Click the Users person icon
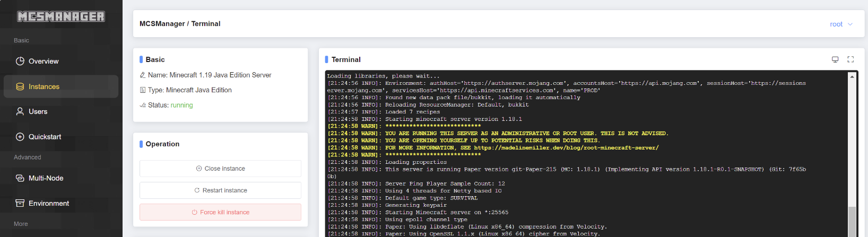868x237 pixels. 20,111
